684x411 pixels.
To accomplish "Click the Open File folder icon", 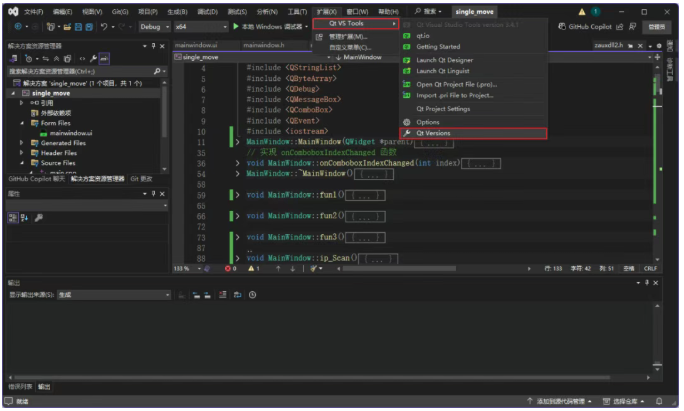I will (x=67, y=27).
